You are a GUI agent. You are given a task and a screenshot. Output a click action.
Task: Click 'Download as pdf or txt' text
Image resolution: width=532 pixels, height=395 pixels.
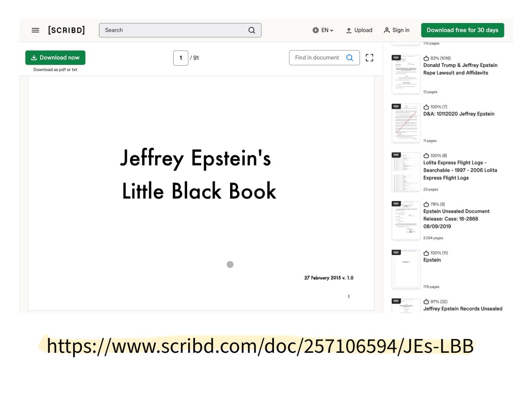click(55, 70)
